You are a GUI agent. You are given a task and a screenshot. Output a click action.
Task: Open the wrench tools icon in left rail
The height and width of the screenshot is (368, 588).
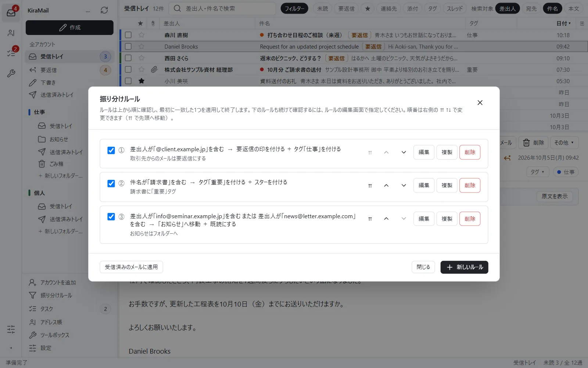(11, 73)
